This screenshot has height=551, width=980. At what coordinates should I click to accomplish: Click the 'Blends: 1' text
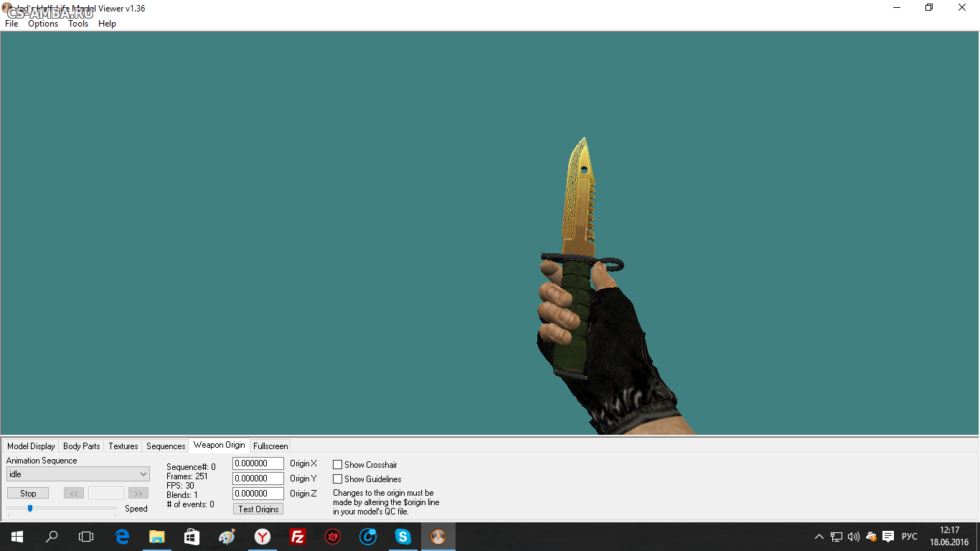pyautogui.click(x=182, y=495)
